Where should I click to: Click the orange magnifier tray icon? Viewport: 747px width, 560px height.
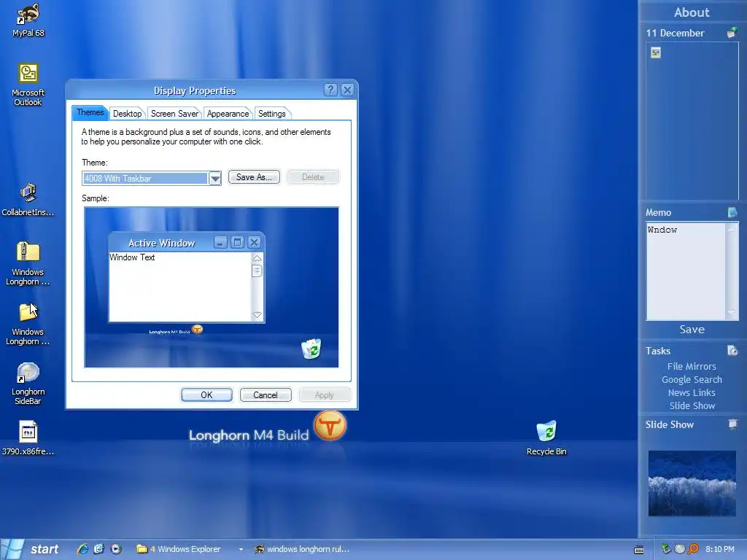tap(693, 549)
